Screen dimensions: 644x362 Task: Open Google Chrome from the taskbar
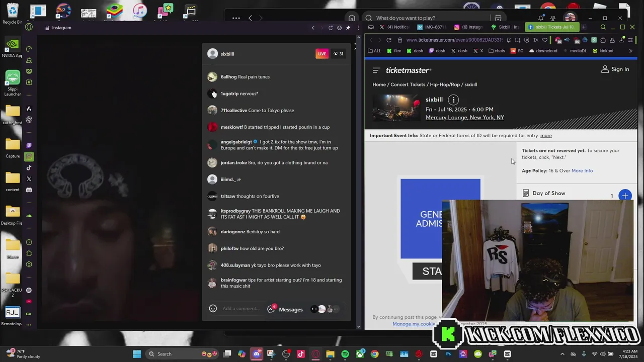[374, 354]
